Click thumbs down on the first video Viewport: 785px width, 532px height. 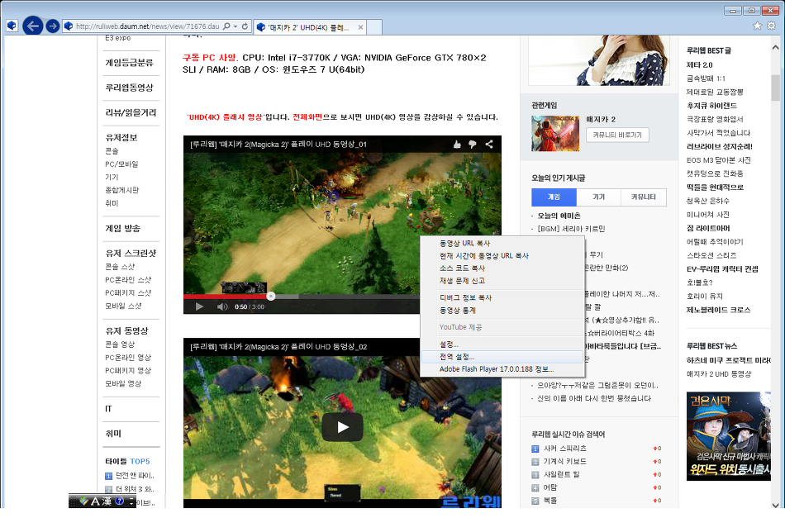pyautogui.click(x=472, y=144)
